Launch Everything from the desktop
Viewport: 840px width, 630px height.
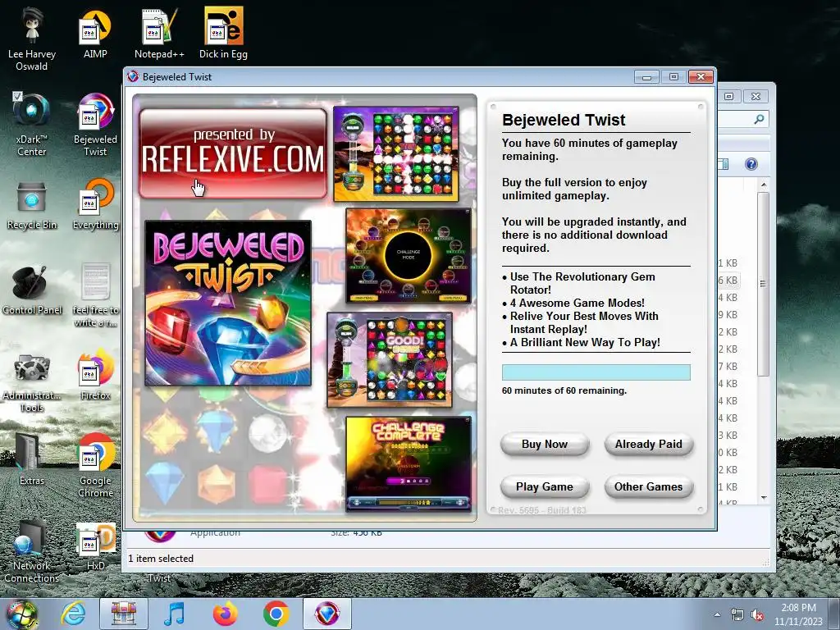pyautogui.click(x=95, y=206)
